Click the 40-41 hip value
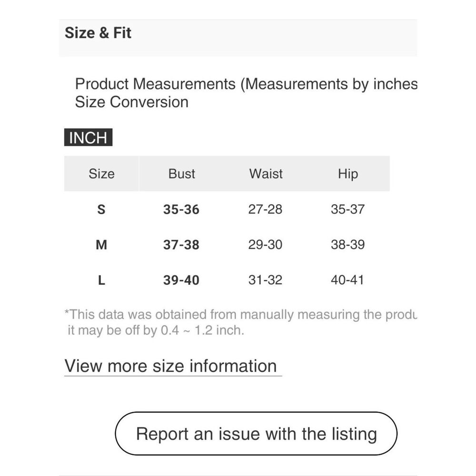Viewport: 476px width, 476px height. tap(347, 279)
